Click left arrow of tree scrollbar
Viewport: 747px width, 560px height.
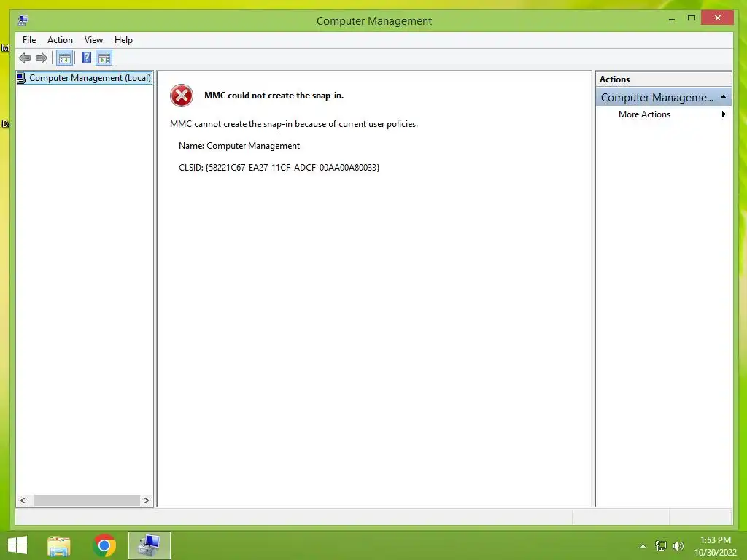point(23,500)
